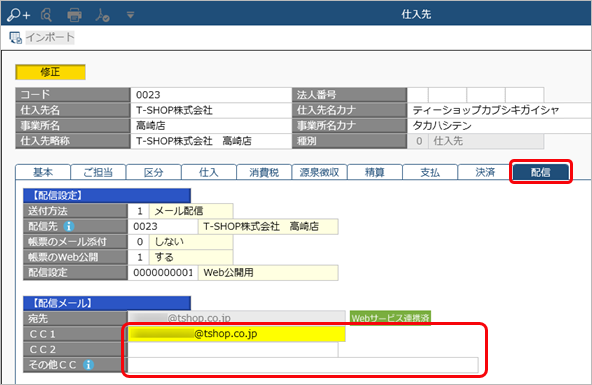Image resolution: width=592 pixels, height=385 pixels.
Task: Click the yellow 修正 mode button
Action: pyautogui.click(x=50, y=72)
